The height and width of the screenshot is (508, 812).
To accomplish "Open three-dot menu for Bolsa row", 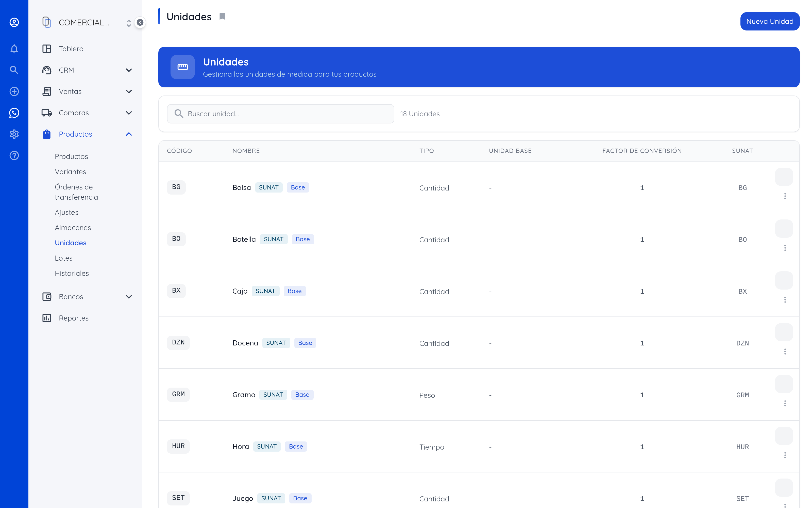I will (785, 196).
